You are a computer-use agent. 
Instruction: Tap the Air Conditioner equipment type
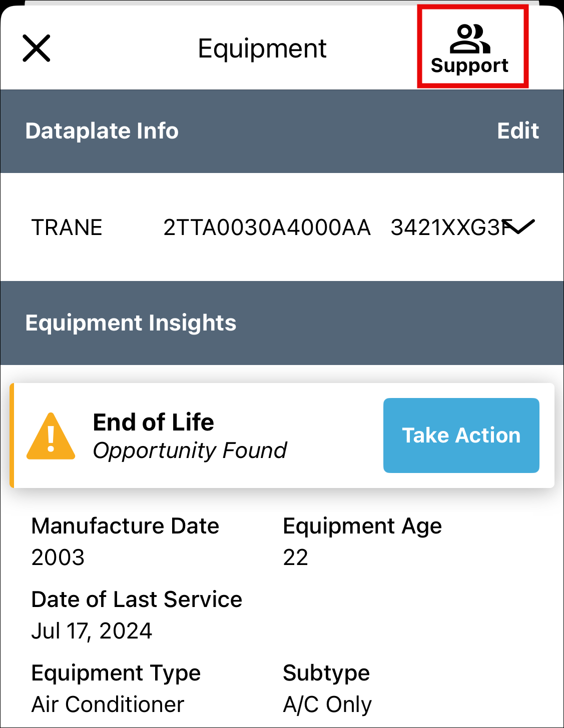point(108,704)
